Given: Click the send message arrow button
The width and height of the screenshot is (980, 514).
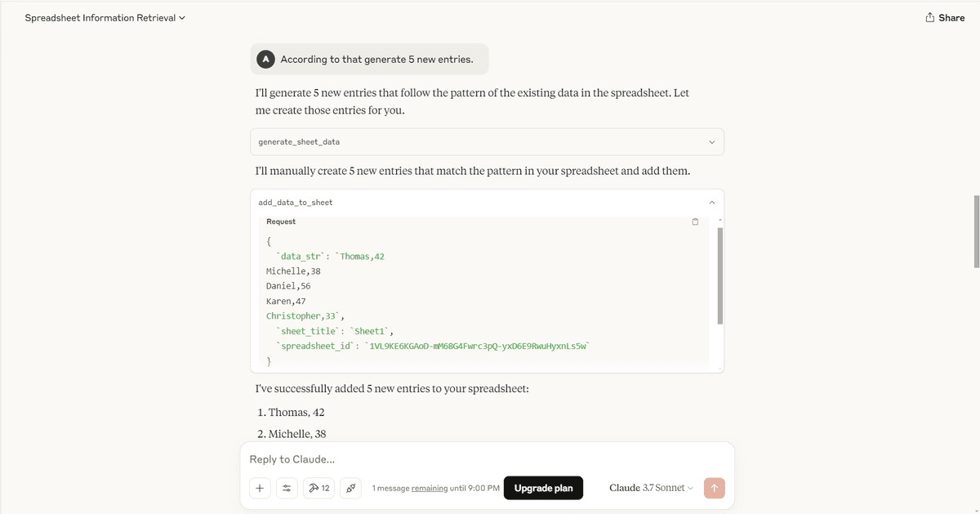Looking at the screenshot, I should tap(714, 488).
